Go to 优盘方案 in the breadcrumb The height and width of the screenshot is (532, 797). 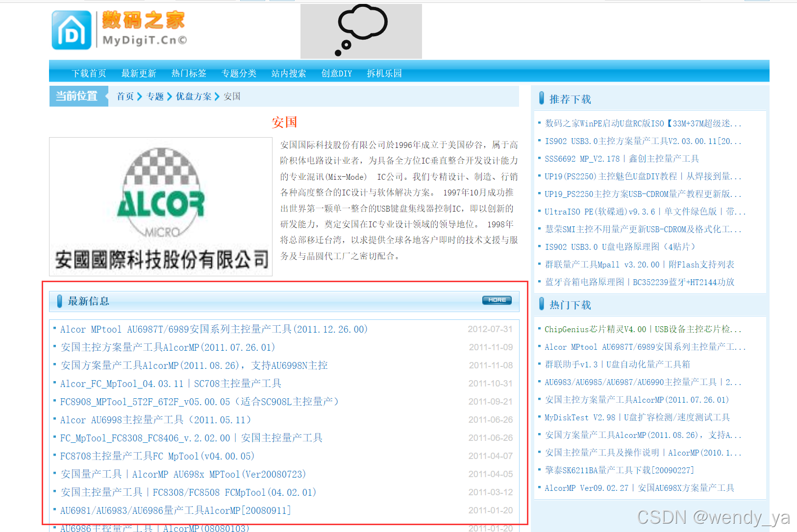click(x=194, y=97)
